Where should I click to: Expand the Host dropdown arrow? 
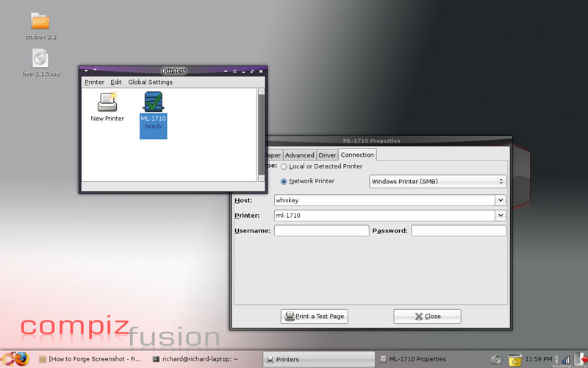pos(501,200)
